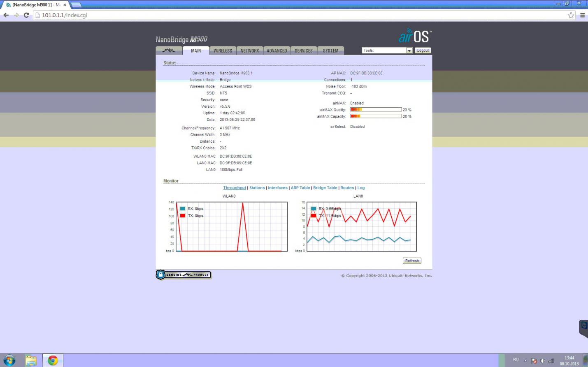Open the ADVANCED tab

(x=277, y=51)
